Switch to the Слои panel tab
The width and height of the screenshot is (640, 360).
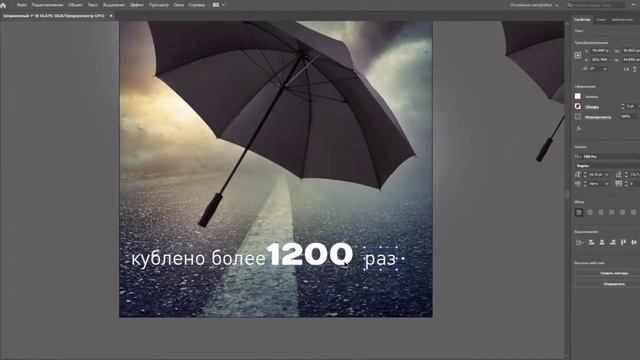pyautogui.click(x=601, y=20)
